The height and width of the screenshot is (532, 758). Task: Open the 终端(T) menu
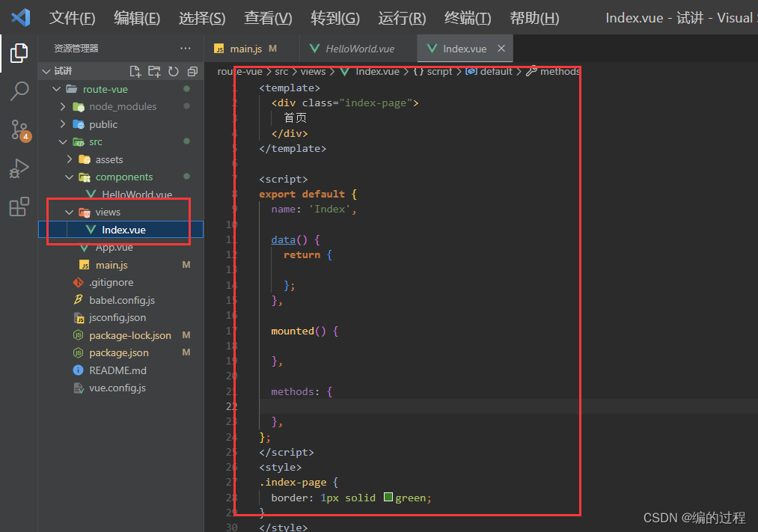[x=468, y=19]
